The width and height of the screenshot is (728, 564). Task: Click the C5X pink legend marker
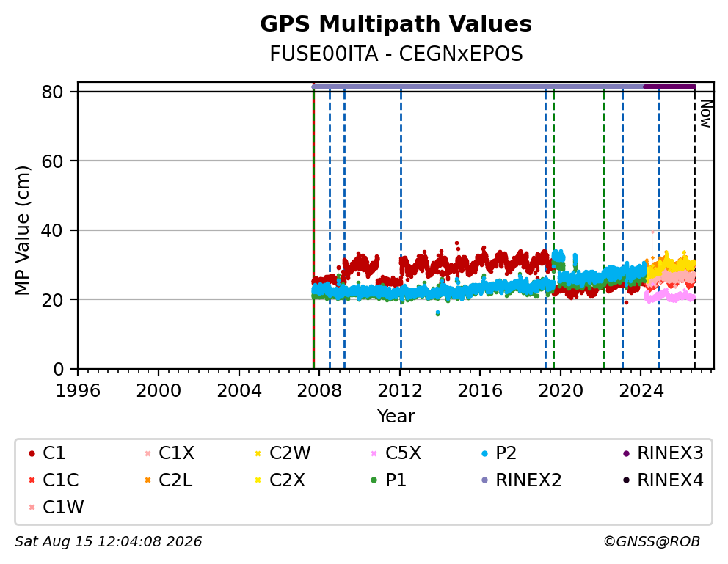(x=374, y=453)
